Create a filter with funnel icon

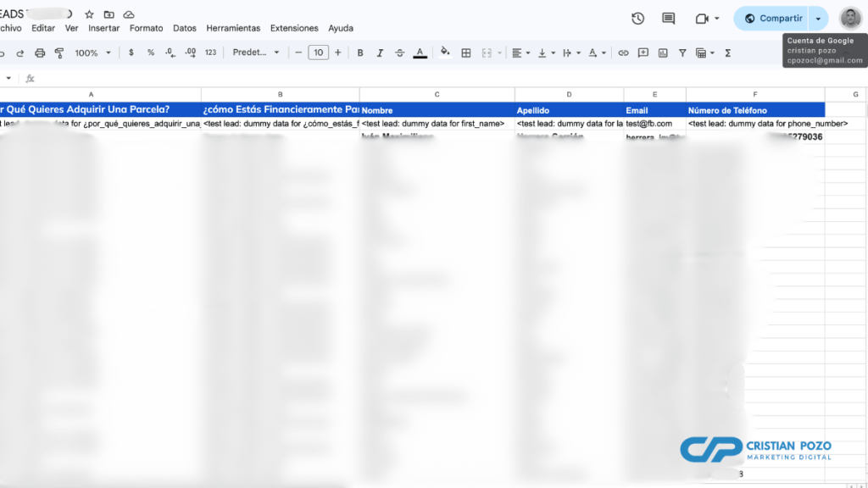coord(682,53)
